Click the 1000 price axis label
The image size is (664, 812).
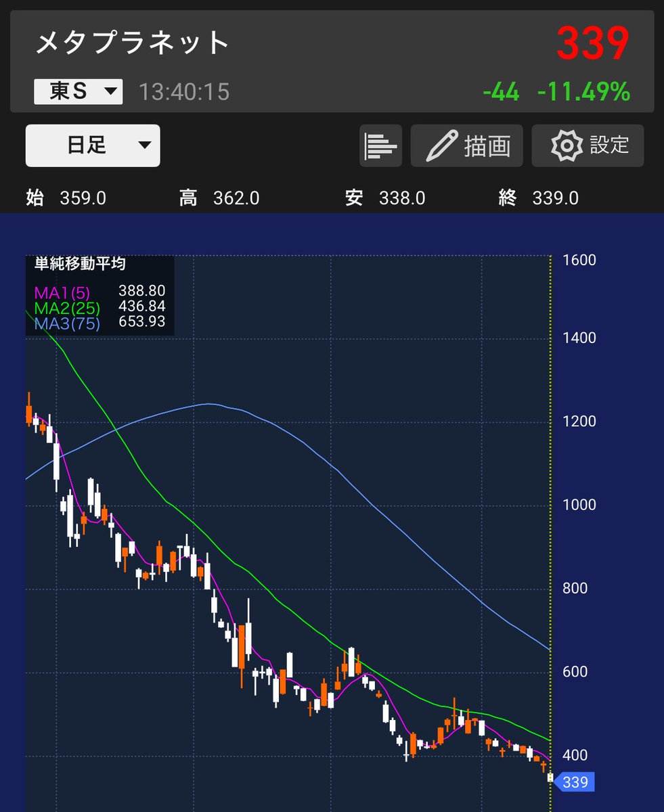tap(579, 505)
